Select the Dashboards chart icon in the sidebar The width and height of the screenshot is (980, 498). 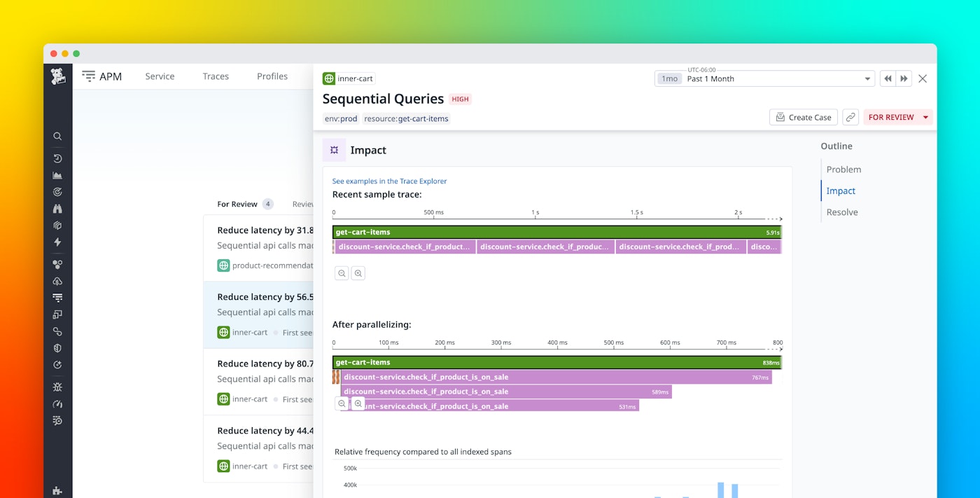click(57, 175)
